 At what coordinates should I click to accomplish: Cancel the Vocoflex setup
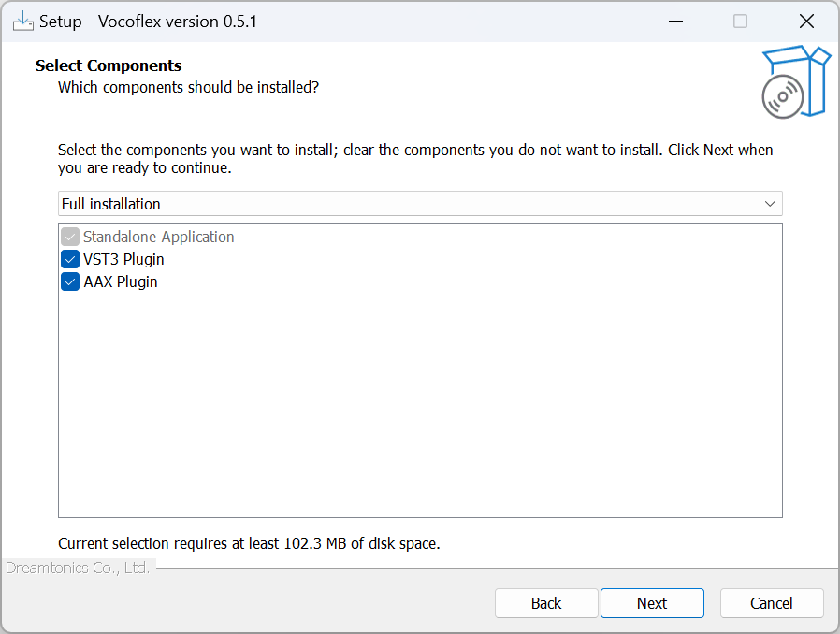[x=772, y=603]
